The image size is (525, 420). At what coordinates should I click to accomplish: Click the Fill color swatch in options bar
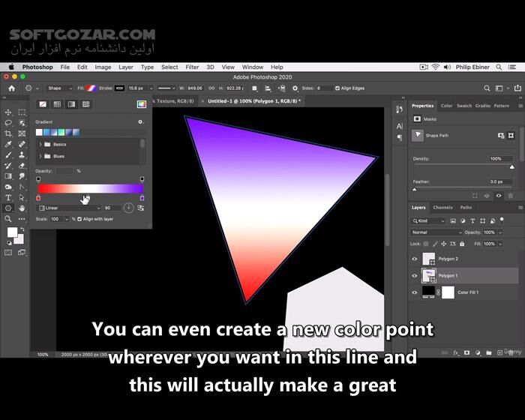(x=91, y=88)
